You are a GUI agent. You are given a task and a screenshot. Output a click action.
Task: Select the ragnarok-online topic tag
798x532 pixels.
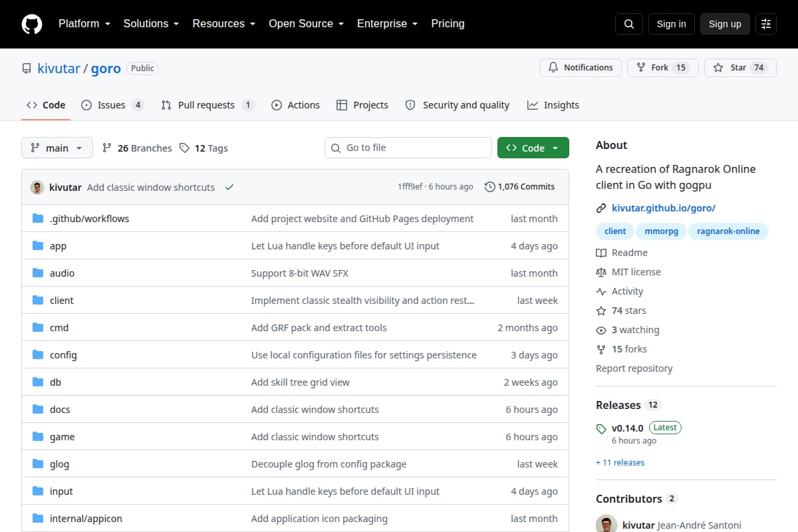pyautogui.click(x=728, y=231)
